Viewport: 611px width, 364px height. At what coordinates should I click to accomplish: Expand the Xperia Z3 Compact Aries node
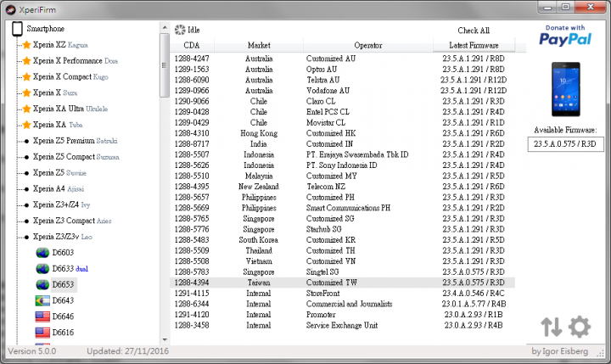tap(26, 221)
